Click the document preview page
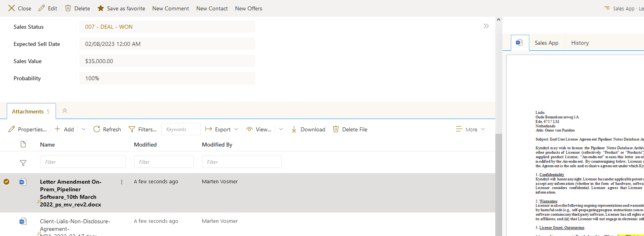 [576, 145]
